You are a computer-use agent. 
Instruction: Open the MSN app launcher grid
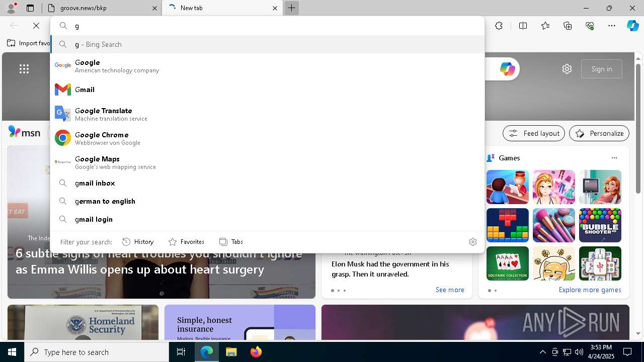click(x=24, y=69)
